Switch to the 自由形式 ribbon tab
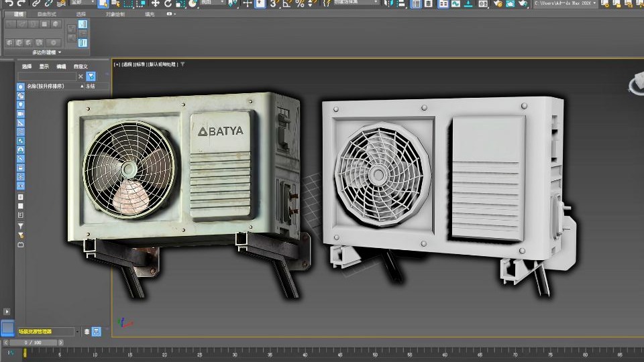The height and width of the screenshot is (362, 644). 46,14
